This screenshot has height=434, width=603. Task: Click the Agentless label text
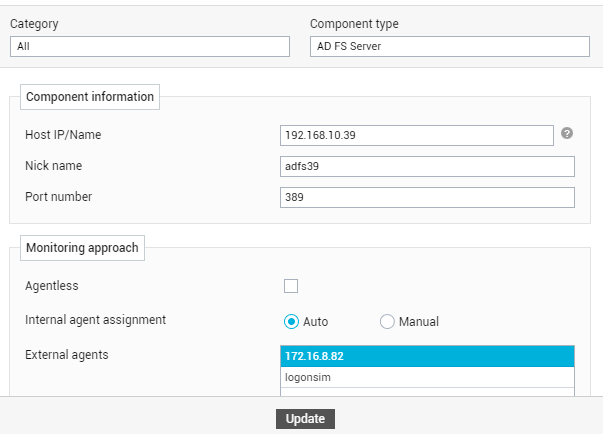52,286
